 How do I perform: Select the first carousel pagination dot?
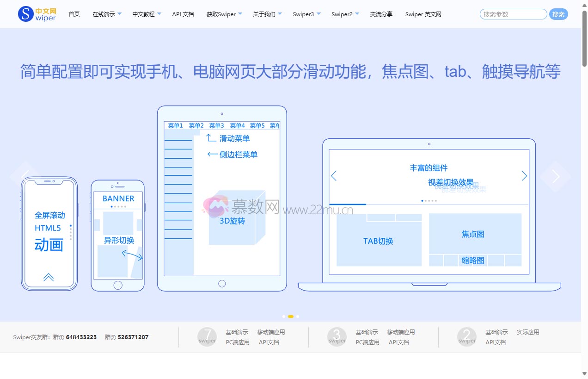[x=284, y=317]
